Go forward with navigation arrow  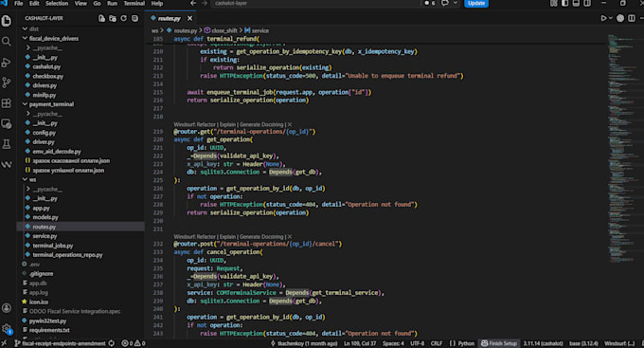pyautogui.click(x=205, y=3)
